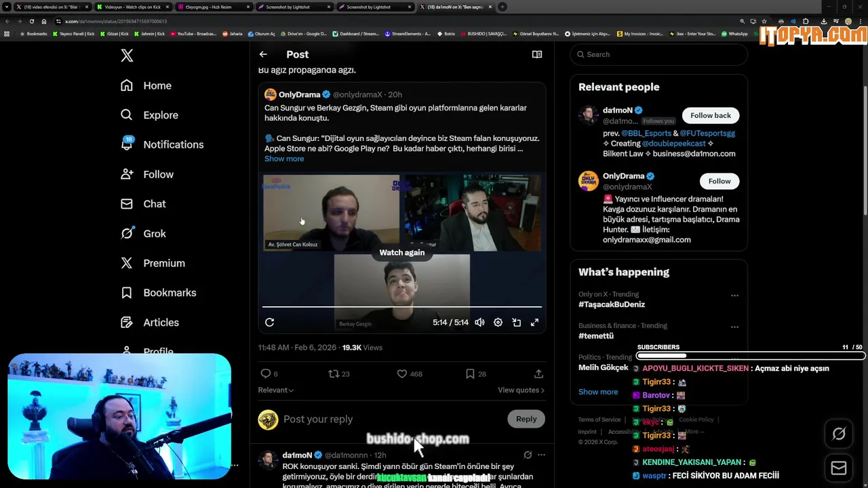The height and width of the screenshot is (488, 868).
Task: Open reader view icon in the Post header
Action: 537,54
